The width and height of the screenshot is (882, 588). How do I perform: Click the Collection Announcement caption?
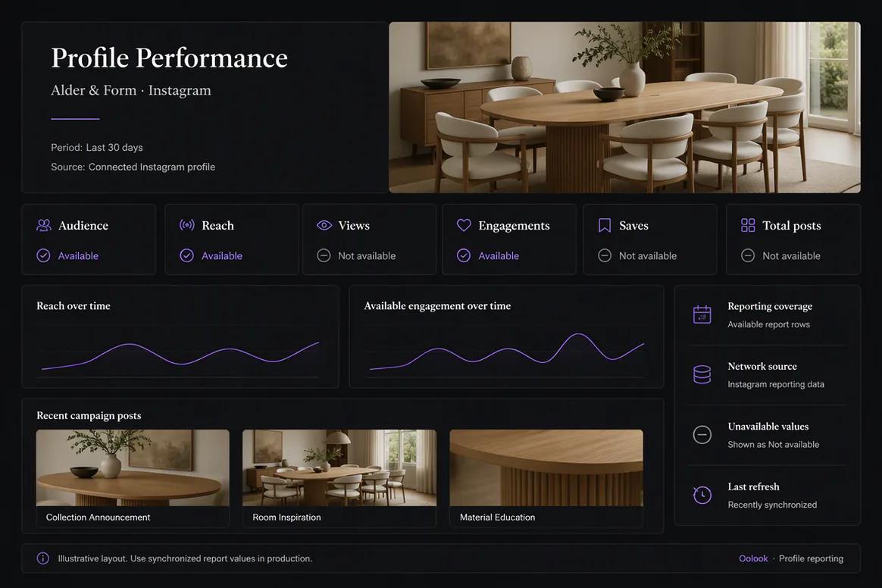pyautogui.click(x=98, y=517)
